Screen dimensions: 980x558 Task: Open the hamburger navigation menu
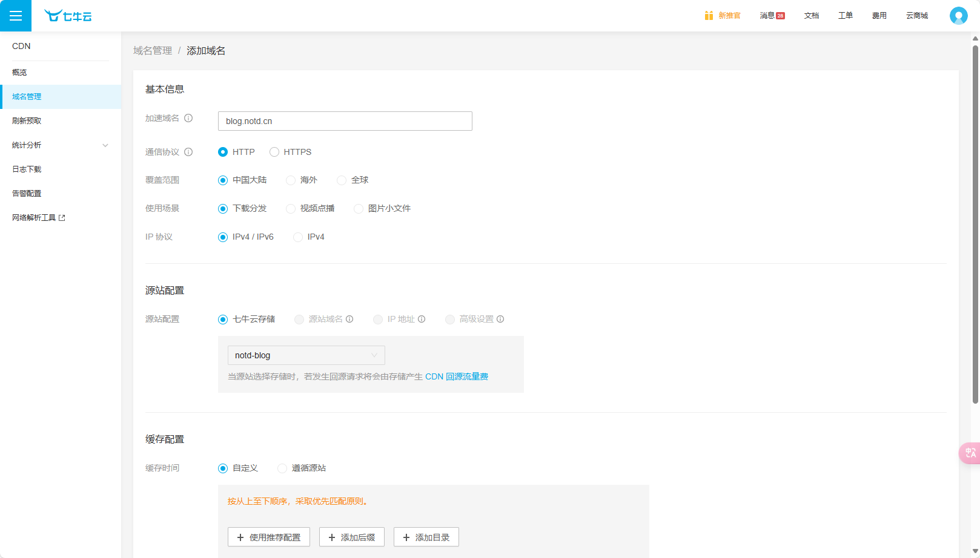click(x=16, y=16)
